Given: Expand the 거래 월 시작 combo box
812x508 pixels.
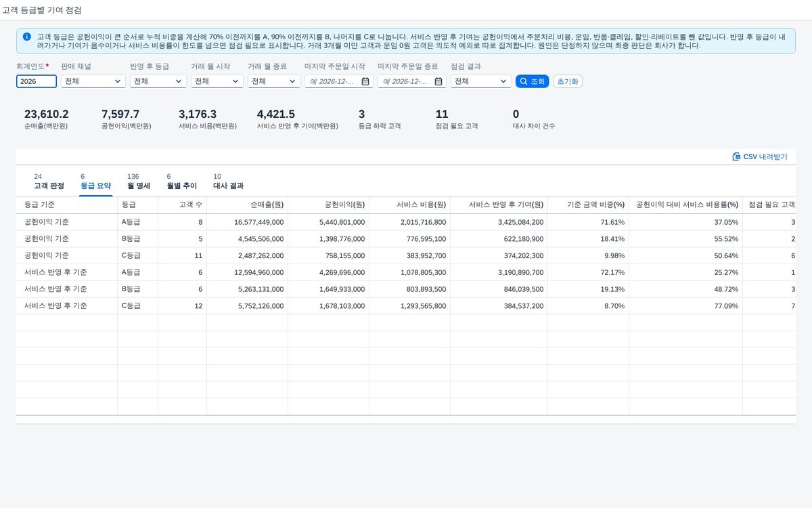Looking at the screenshot, I should click(236, 81).
